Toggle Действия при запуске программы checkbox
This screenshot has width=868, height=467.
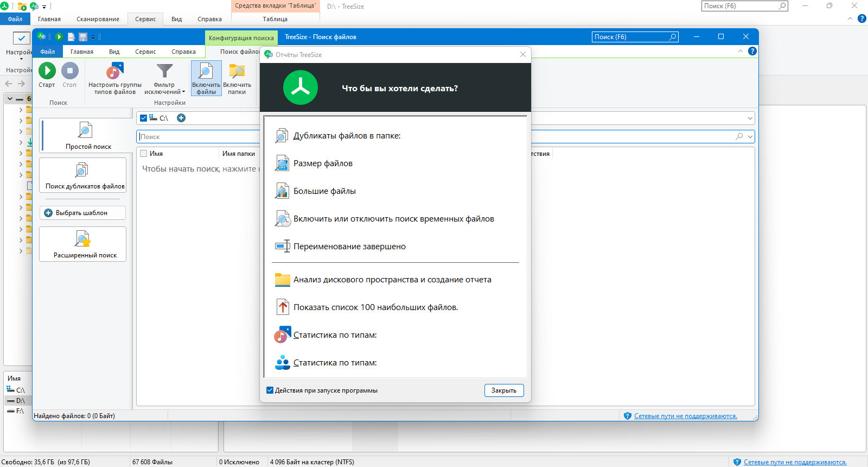pyautogui.click(x=270, y=390)
